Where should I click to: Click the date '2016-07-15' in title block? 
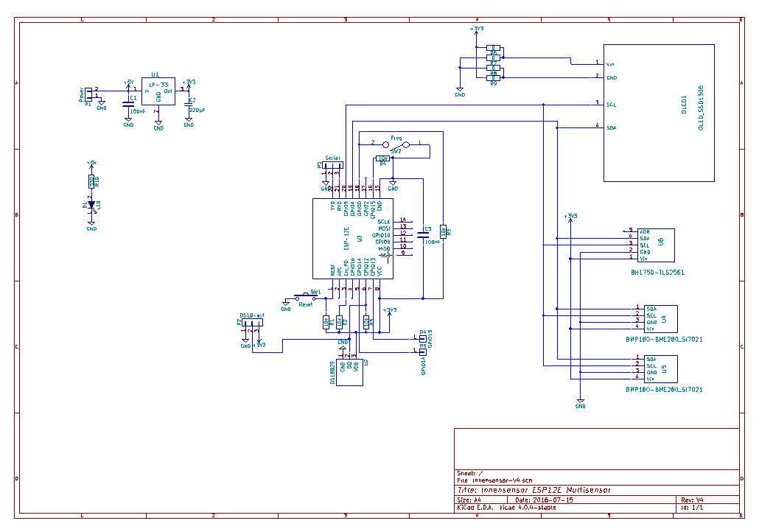pos(553,500)
